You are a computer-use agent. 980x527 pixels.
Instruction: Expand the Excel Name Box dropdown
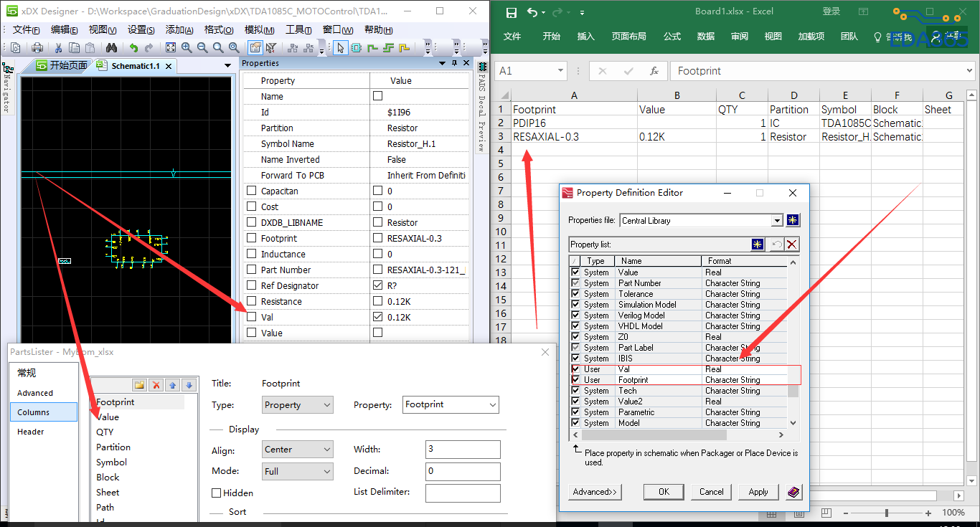click(560, 71)
